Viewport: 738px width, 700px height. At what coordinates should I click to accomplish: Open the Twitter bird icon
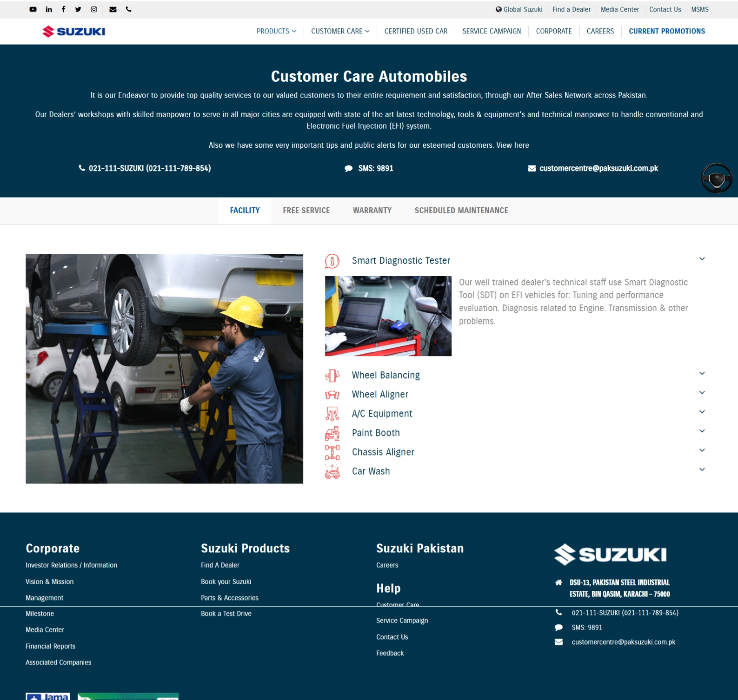(x=78, y=9)
